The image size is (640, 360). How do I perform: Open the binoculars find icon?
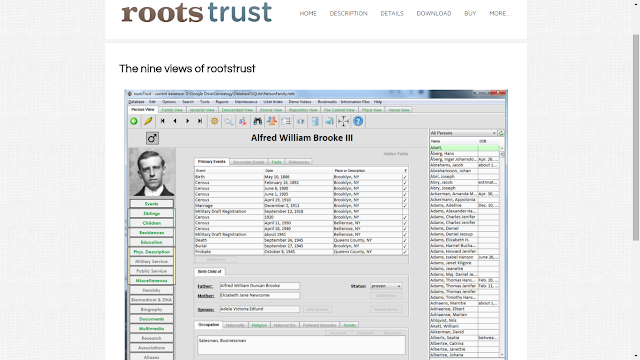[x=258, y=121]
